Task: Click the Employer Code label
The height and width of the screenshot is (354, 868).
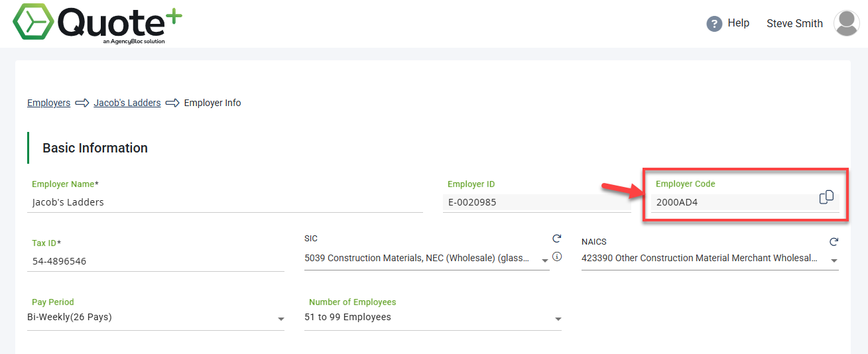Action: pos(686,184)
